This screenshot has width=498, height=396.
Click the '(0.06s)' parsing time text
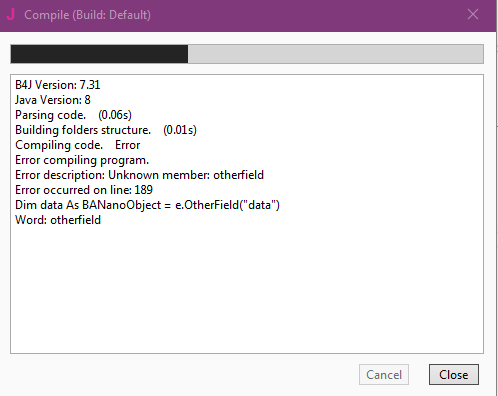pyautogui.click(x=115, y=115)
